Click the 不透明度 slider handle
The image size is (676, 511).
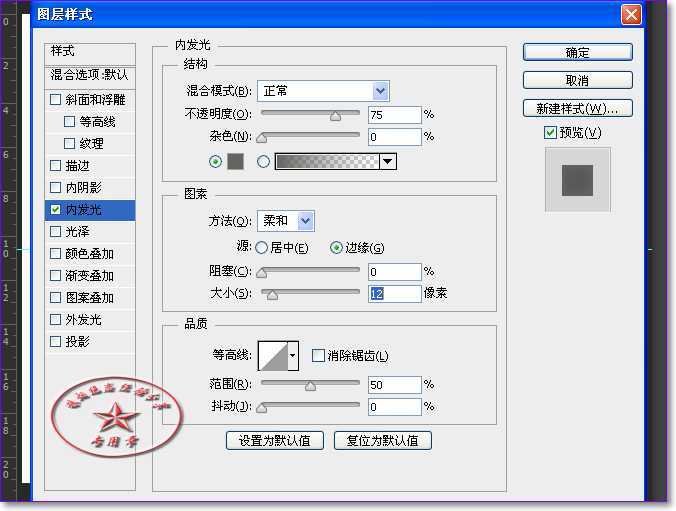click(335, 116)
